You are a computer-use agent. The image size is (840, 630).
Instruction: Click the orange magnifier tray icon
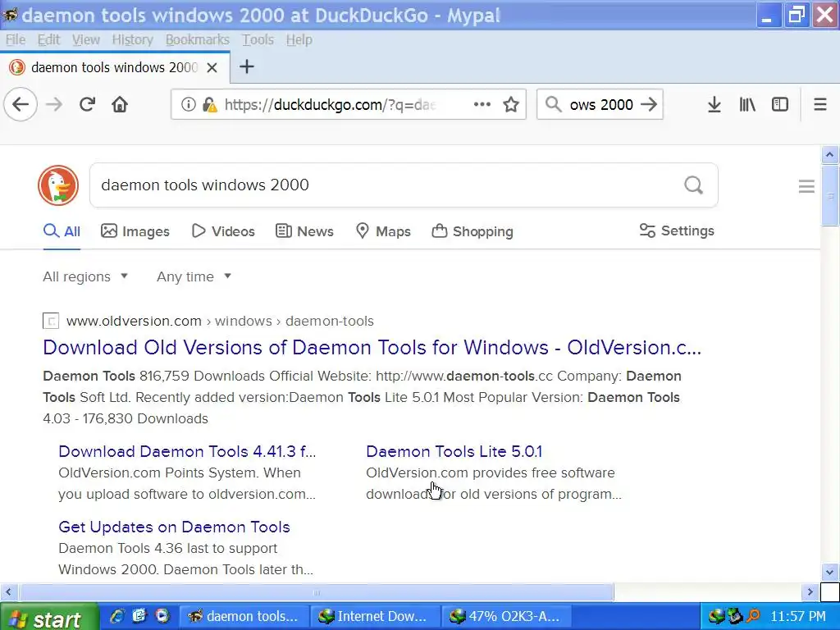pos(753,617)
